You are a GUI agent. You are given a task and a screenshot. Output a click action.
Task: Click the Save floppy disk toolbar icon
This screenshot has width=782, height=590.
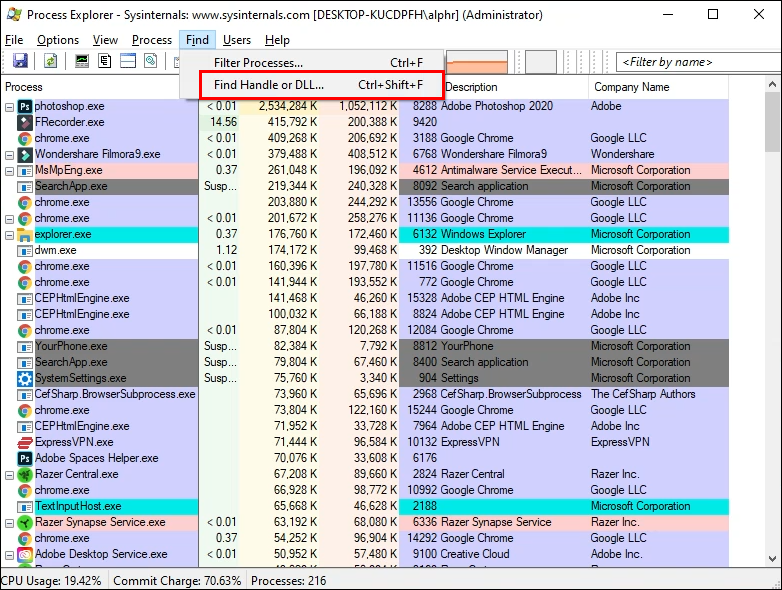(x=20, y=61)
